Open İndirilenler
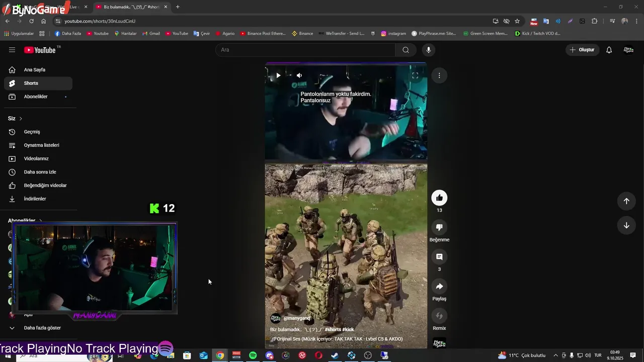 point(38,199)
